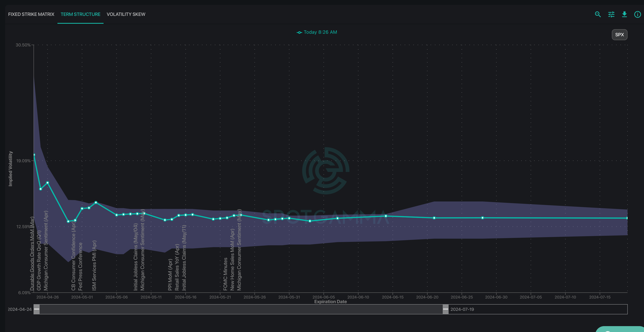The width and height of the screenshot is (644, 332).
Task: Click the Fed Press Conference event label
Action: click(80, 266)
